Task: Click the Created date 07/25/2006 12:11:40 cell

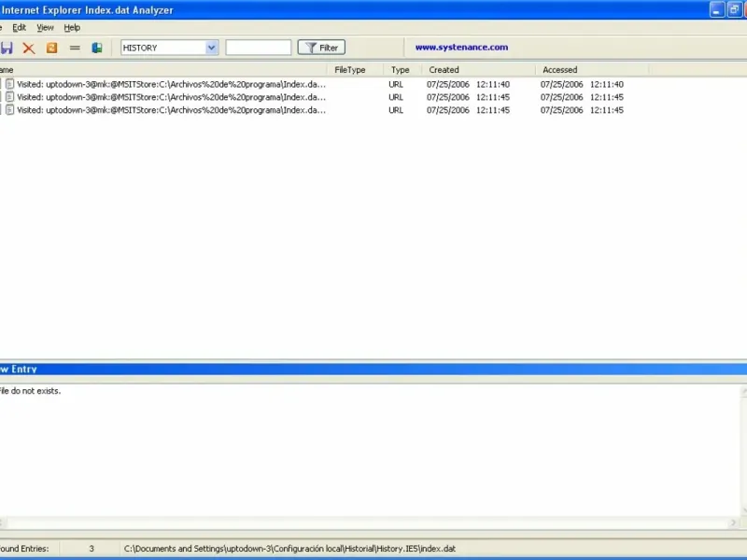Action: (469, 84)
